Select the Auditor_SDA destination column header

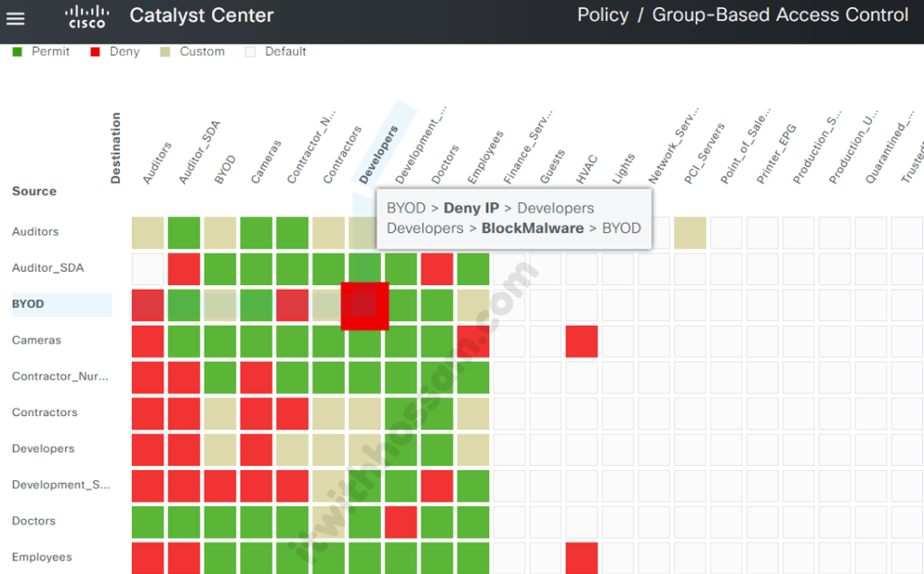pyautogui.click(x=199, y=152)
